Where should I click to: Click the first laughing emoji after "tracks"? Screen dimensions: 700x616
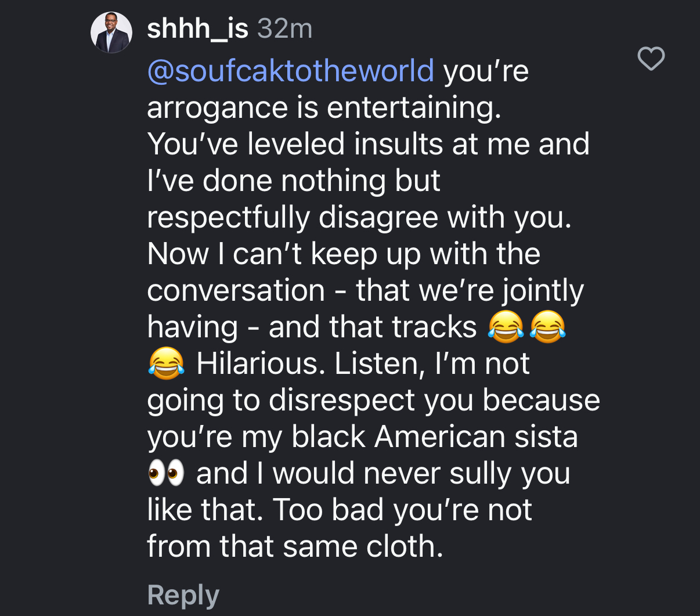tap(506, 327)
